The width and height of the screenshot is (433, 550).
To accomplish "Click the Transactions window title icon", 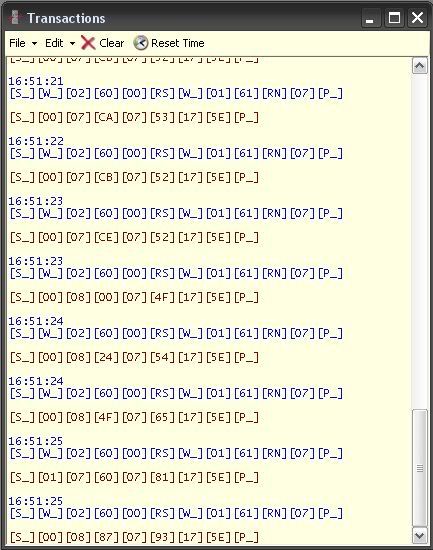I will [x=15, y=18].
